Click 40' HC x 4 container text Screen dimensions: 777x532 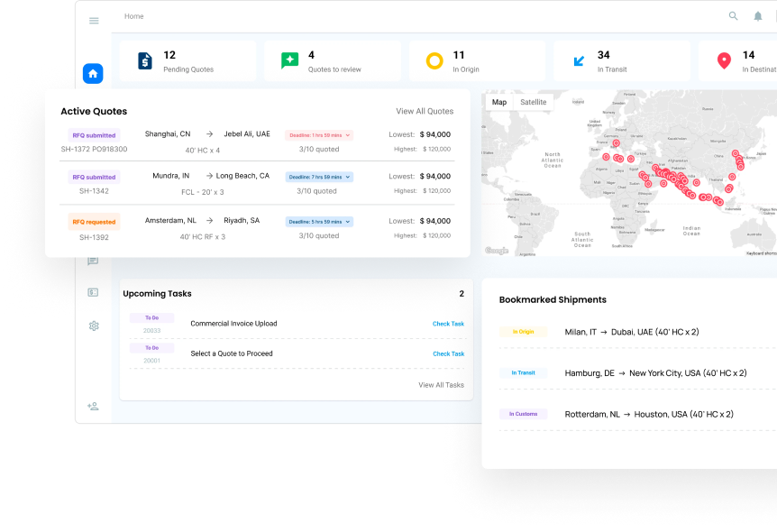click(202, 151)
